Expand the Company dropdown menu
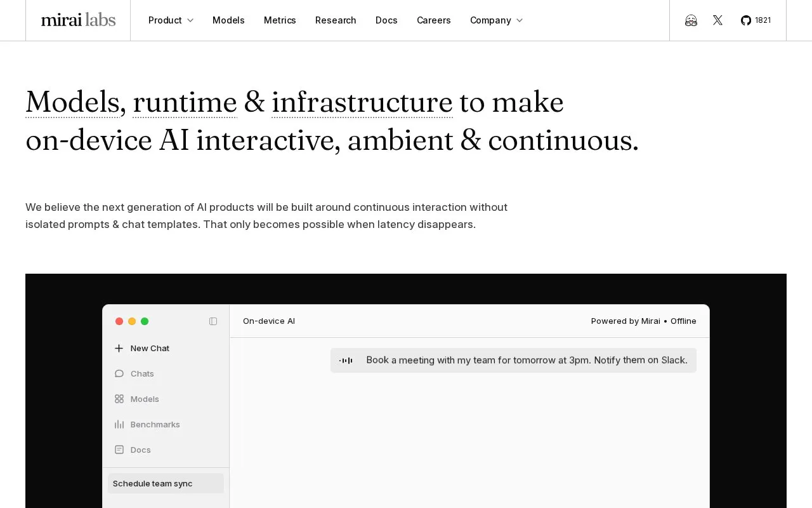This screenshot has height=508, width=812. coord(496,20)
